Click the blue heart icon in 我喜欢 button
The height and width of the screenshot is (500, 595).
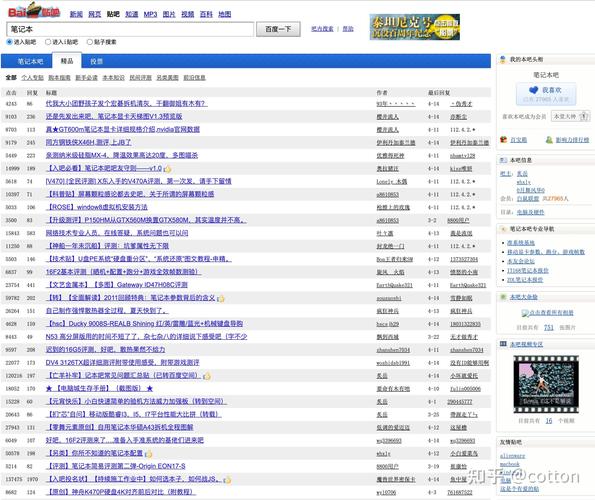click(533, 90)
